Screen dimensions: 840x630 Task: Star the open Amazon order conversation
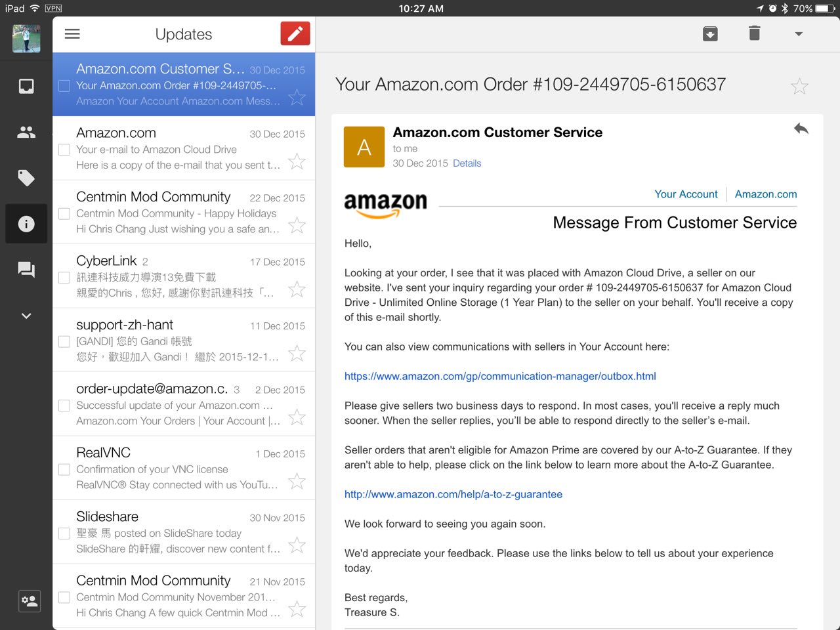[x=799, y=86]
